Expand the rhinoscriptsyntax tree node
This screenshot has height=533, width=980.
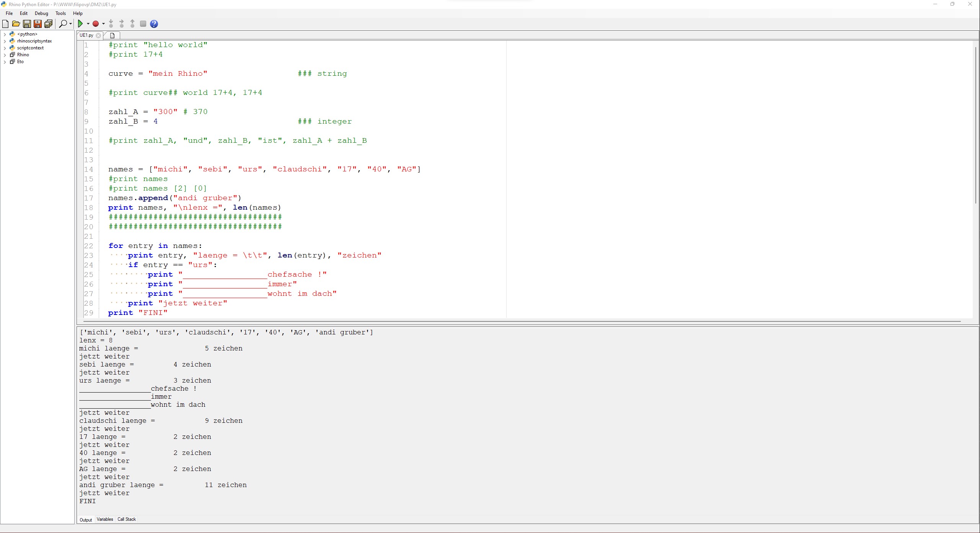[5, 41]
